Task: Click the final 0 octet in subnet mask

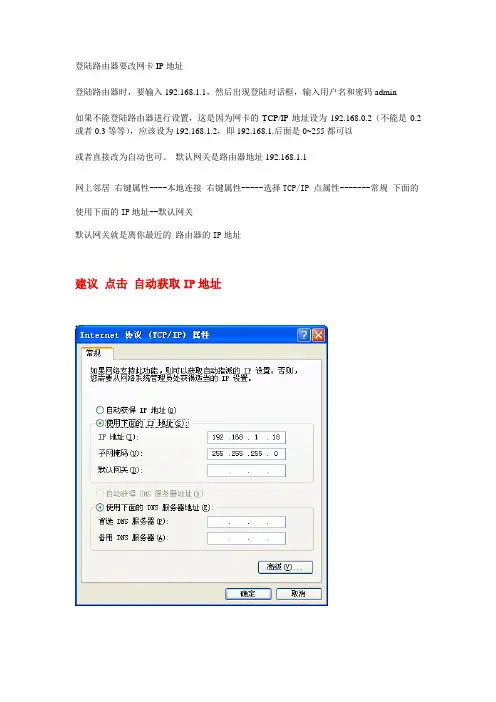Action: [x=276, y=454]
